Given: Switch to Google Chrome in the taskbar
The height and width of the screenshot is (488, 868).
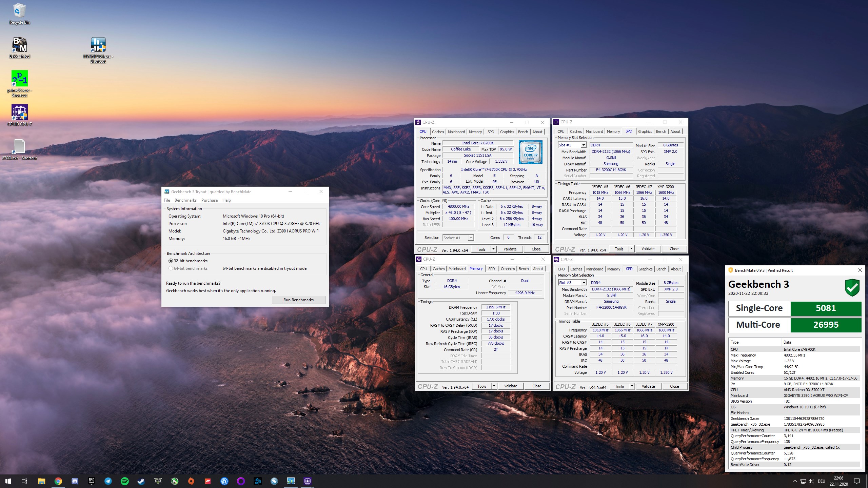Looking at the screenshot, I should coord(58,481).
